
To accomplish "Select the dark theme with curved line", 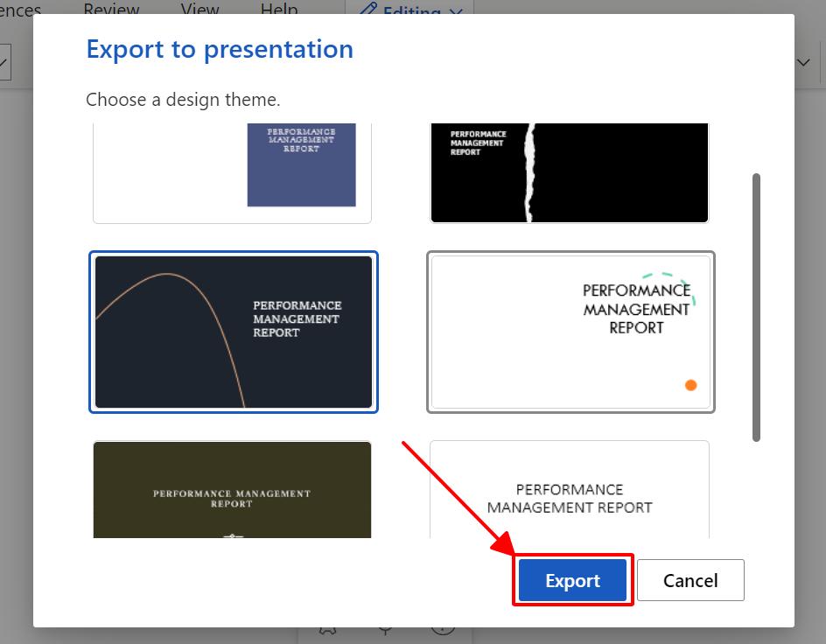I will (x=233, y=332).
